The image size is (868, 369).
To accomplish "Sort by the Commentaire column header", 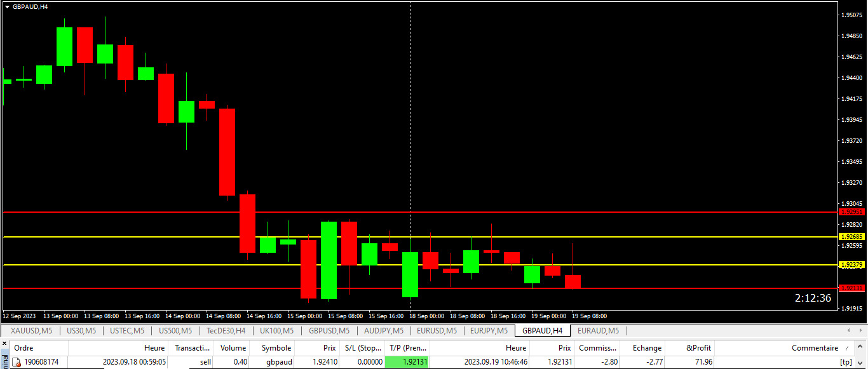I will click(x=785, y=347).
